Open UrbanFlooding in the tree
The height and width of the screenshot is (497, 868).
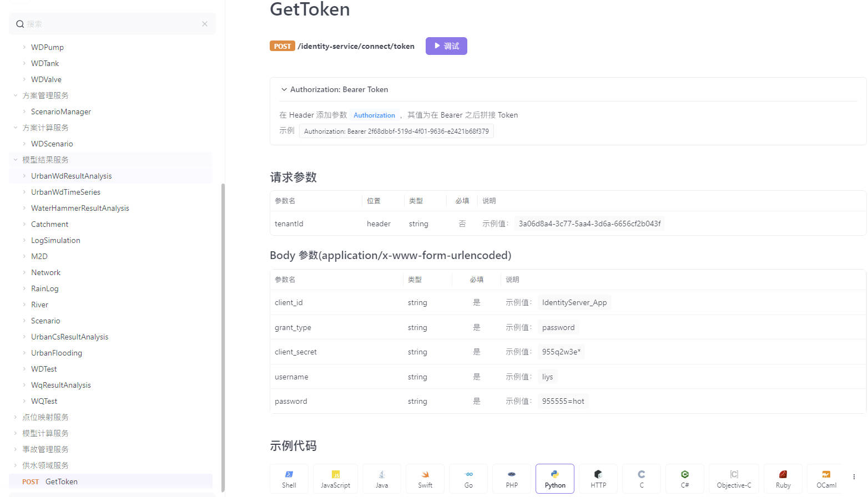(57, 353)
